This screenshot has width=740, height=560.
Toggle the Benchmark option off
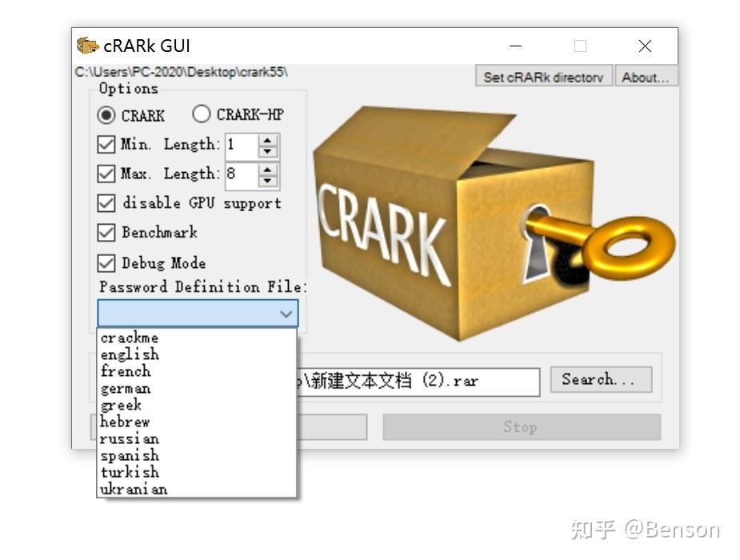point(106,232)
